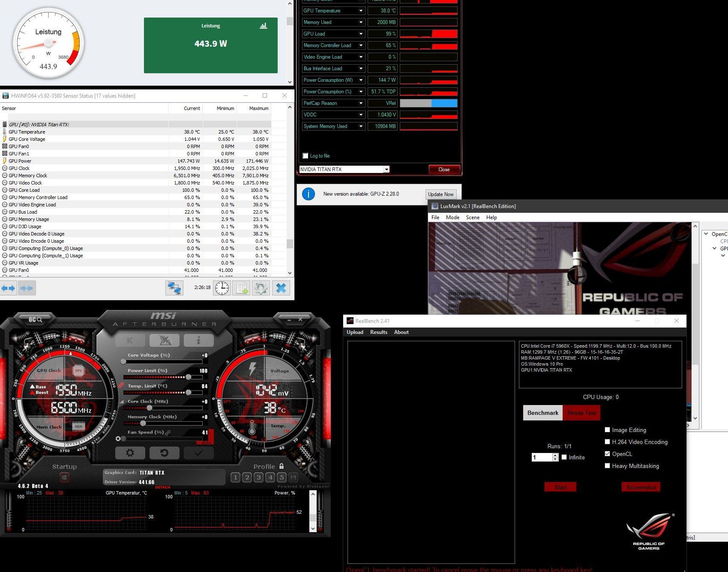The width and height of the screenshot is (728, 572).
Task: Check Heavy Multitasking in RealBench
Action: (x=607, y=466)
